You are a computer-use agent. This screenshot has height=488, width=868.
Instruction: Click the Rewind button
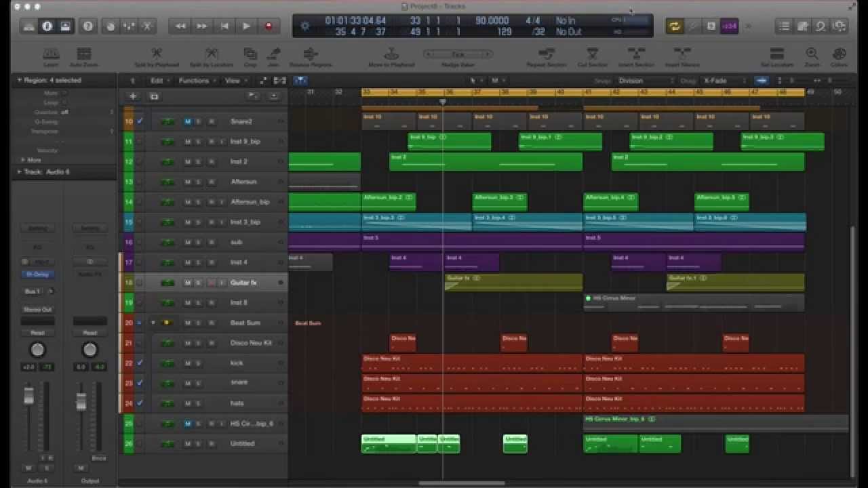(180, 26)
